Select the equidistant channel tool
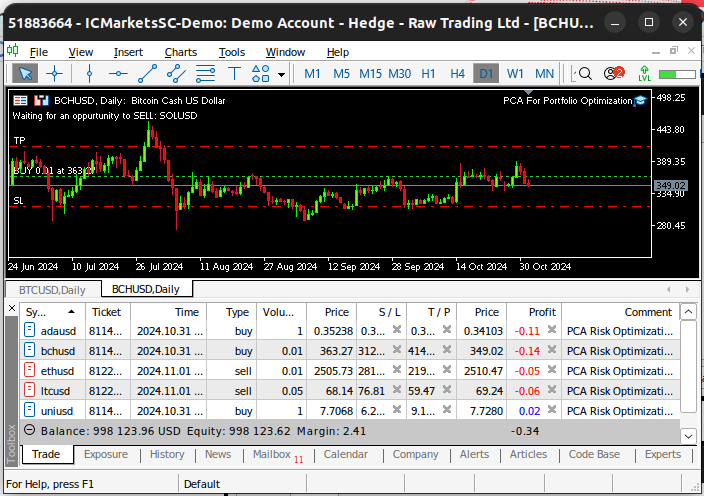Image resolution: width=704 pixels, height=496 pixels. click(x=176, y=74)
